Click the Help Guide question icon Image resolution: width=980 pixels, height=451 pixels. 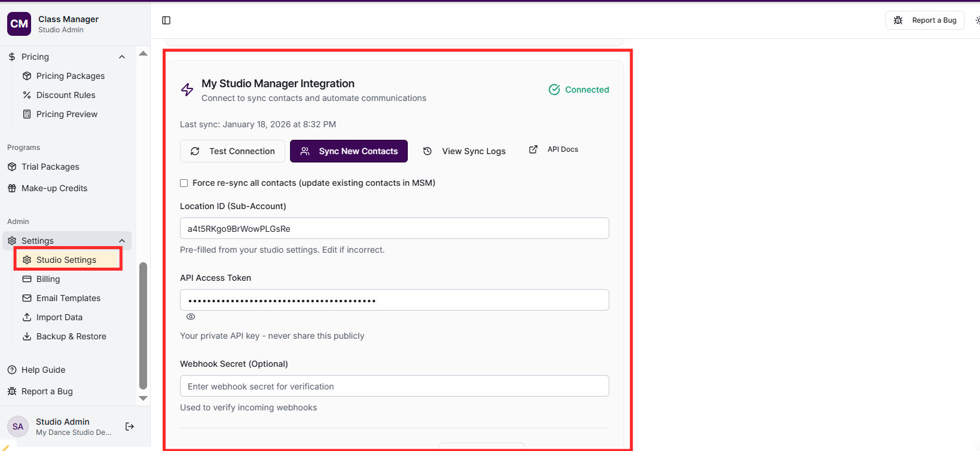12,370
